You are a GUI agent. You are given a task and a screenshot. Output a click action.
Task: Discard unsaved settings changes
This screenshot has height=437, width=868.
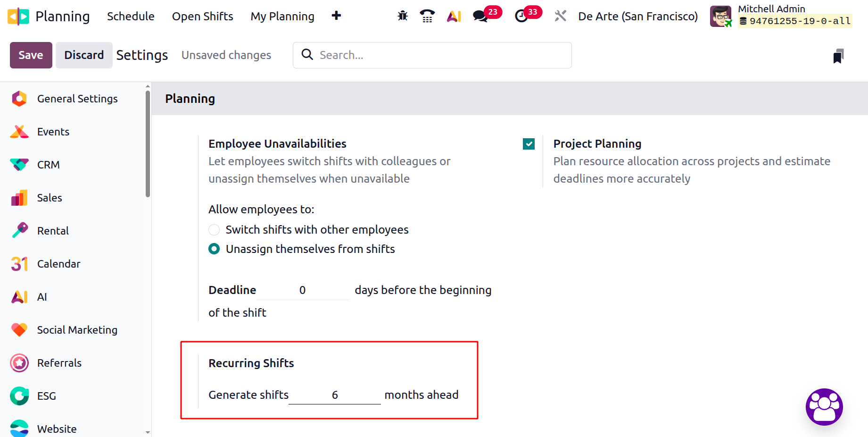click(84, 55)
